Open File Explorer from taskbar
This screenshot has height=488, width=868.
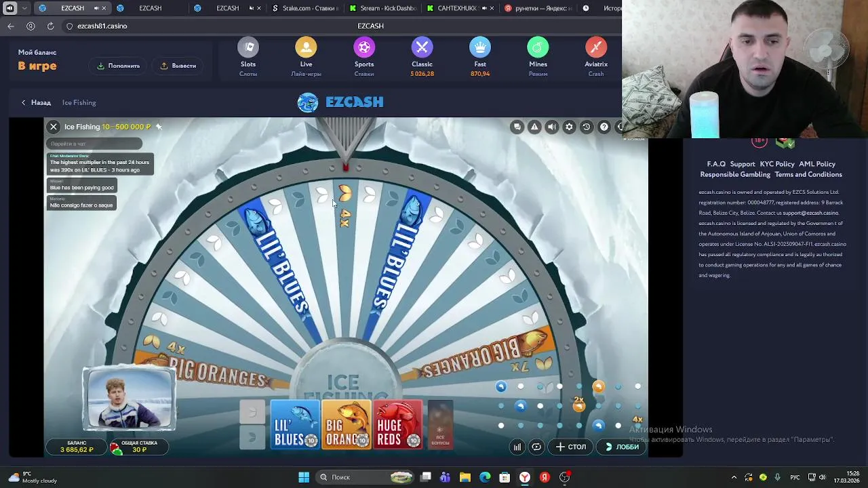[465, 477]
